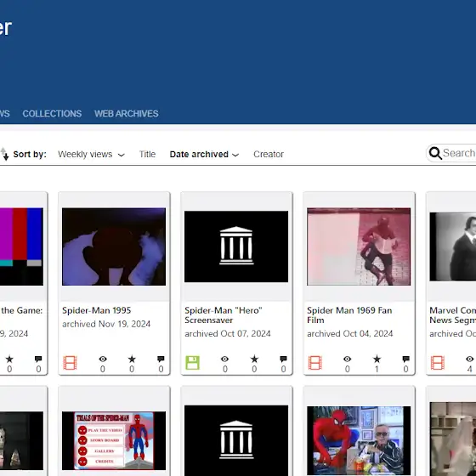Open the Spider Man 1969 Fan Film thumbnail
476x476 pixels.
tap(359, 246)
